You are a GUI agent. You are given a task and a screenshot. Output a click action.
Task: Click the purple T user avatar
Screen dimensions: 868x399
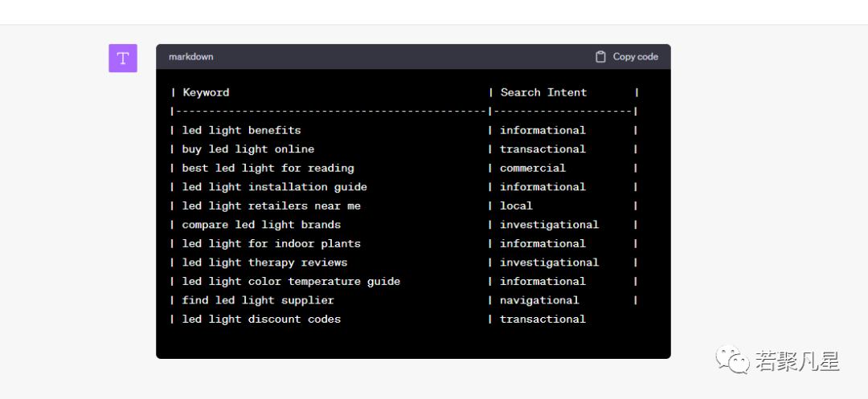tap(123, 58)
